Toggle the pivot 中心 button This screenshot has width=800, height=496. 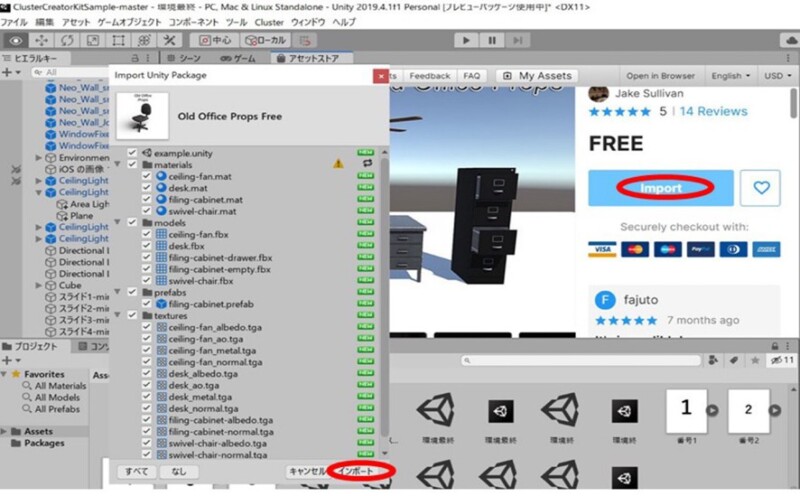click(214, 40)
